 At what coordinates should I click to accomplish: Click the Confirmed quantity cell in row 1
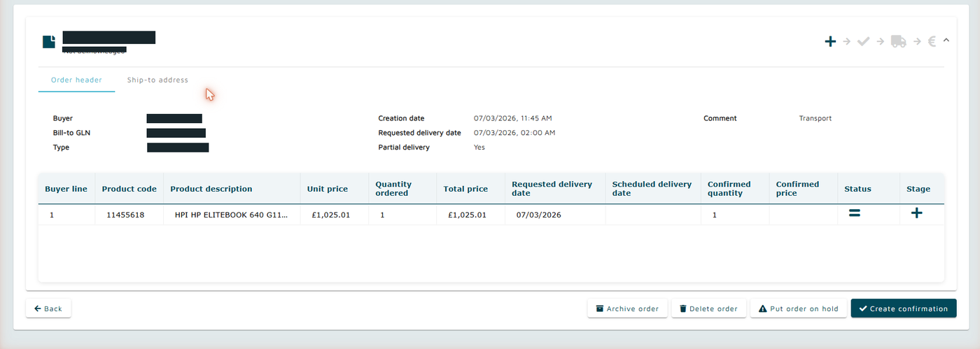tap(735, 215)
